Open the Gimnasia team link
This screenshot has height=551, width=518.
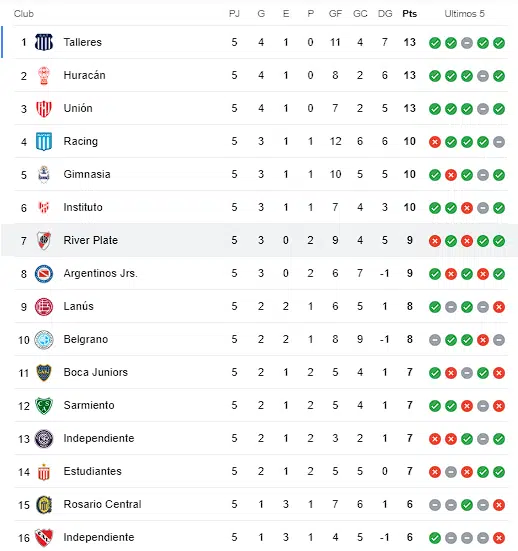(x=87, y=174)
